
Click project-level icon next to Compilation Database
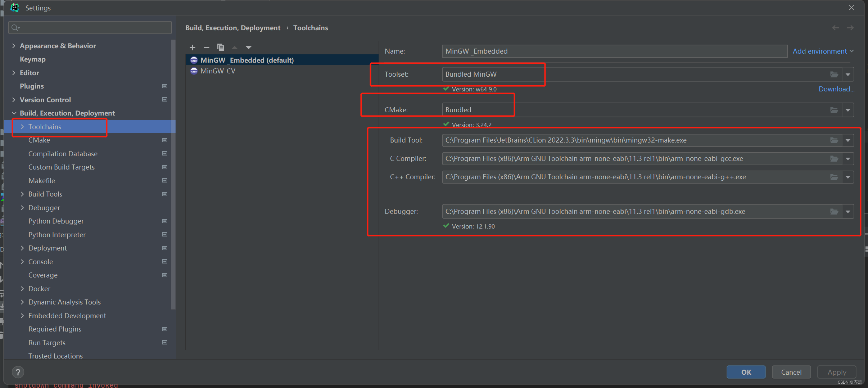[165, 154]
